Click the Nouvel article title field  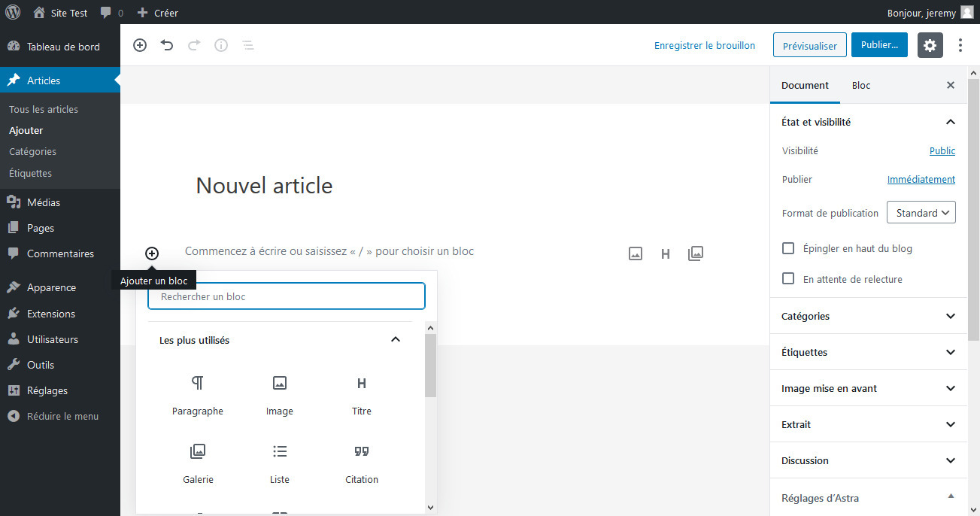(x=264, y=186)
